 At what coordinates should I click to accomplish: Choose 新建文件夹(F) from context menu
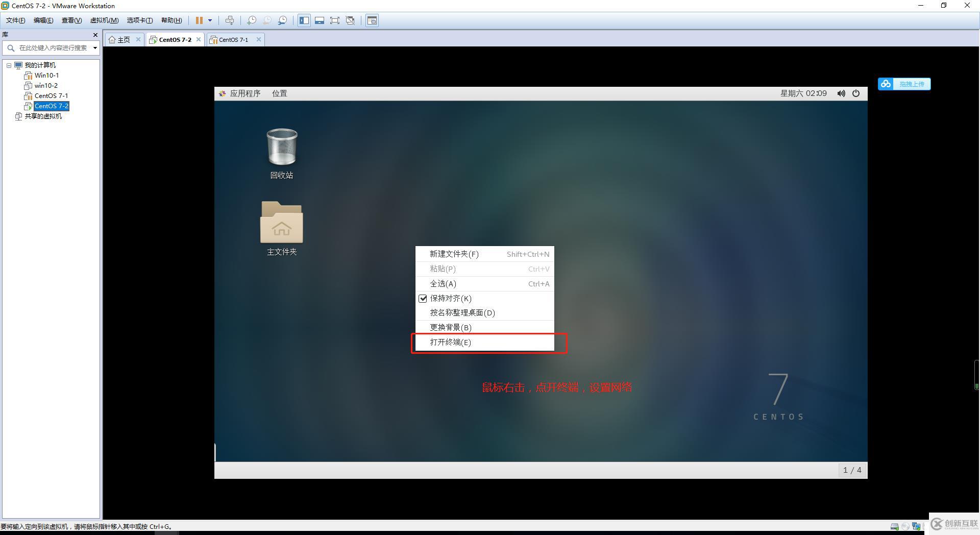484,254
